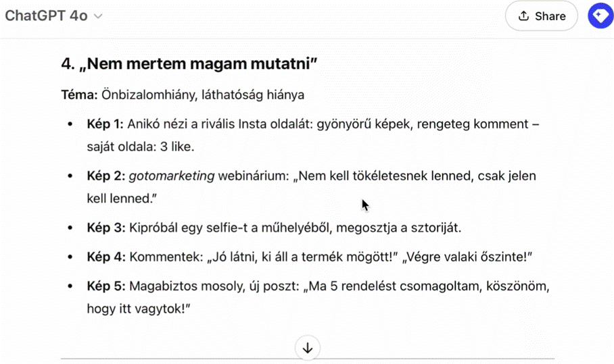Image resolution: width=614 pixels, height=364 pixels.
Task: Open the ChatGPT 4o model selector
Action: [47, 16]
